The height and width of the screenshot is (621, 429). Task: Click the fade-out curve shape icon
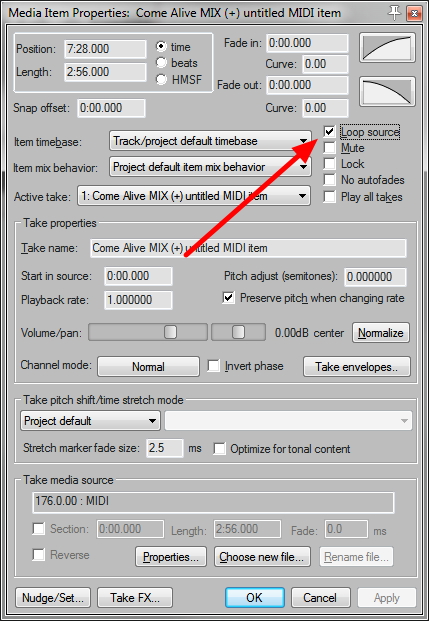[387, 91]
